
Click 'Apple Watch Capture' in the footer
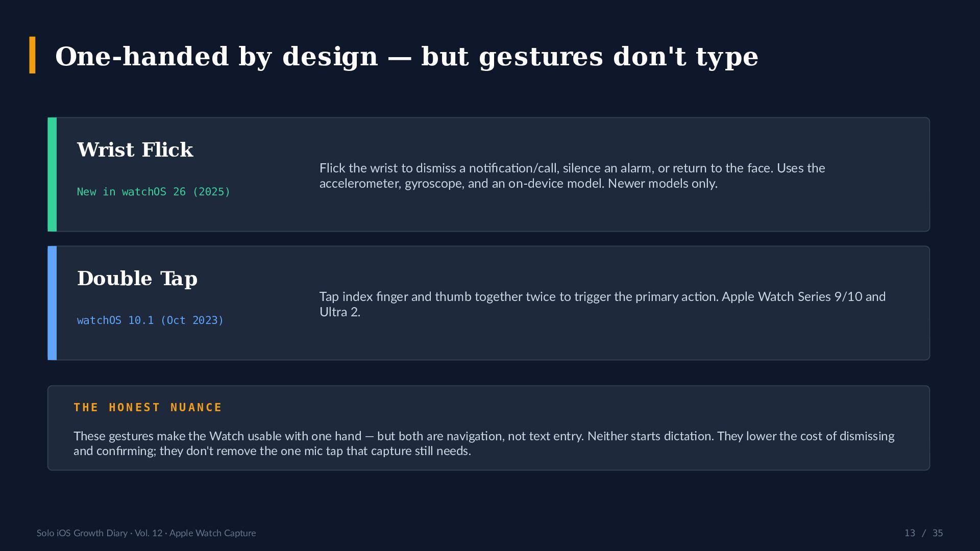click(213, 533)
